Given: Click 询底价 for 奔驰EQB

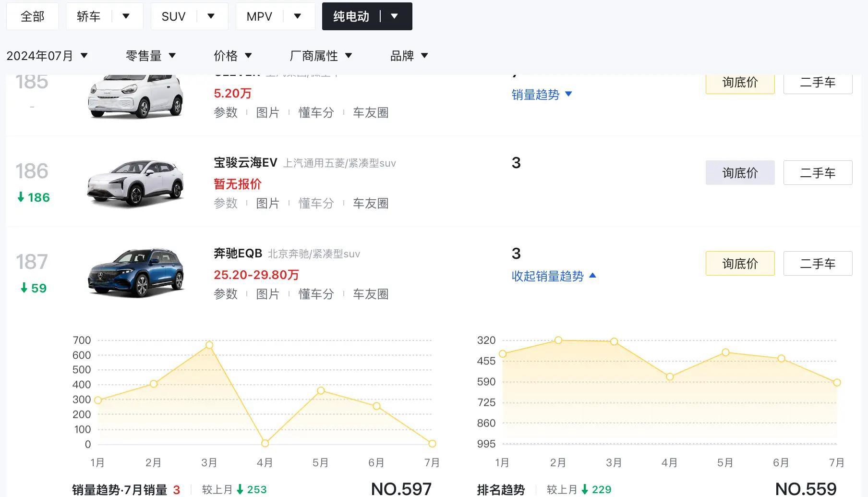Looking at the screenshot, I should (740, 263).
